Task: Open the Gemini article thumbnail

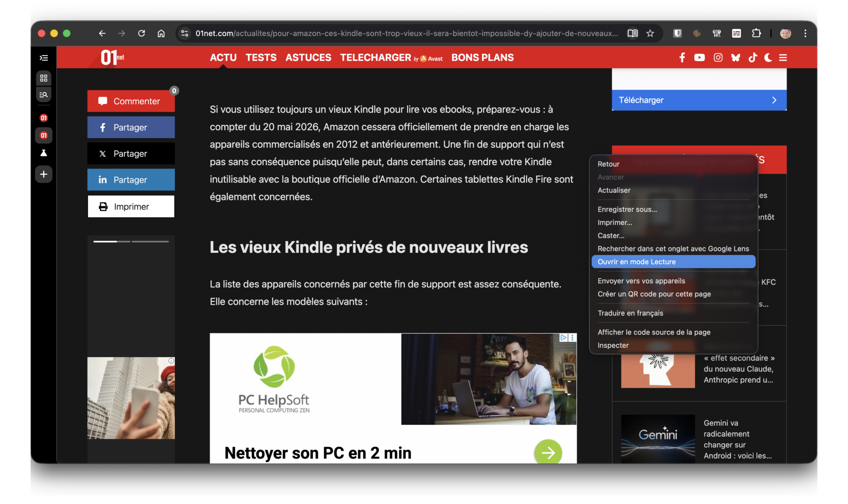Action: [x=658, y=438]
